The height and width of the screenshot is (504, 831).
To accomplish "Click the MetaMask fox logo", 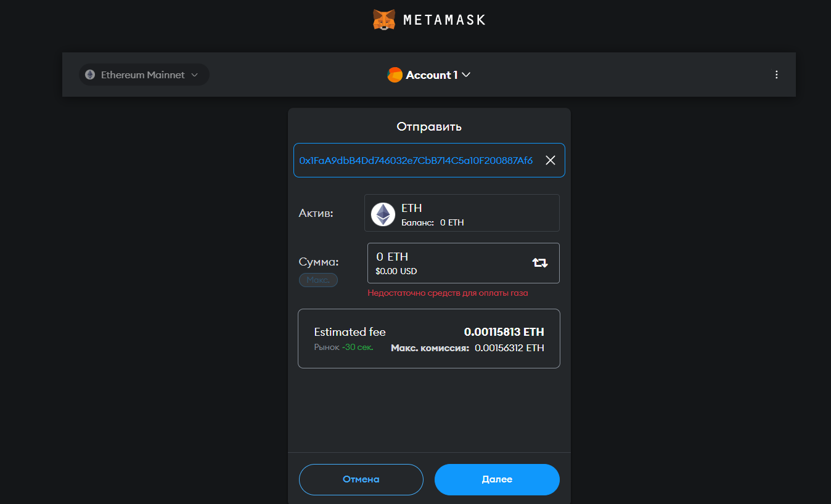I will (x=383, y=19).
